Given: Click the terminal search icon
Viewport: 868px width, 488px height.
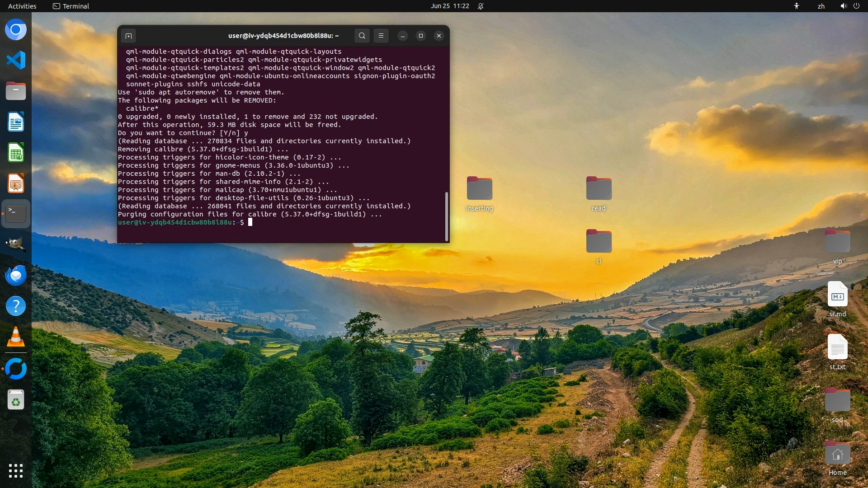Looking at the screenshot, I should (362, 36).
